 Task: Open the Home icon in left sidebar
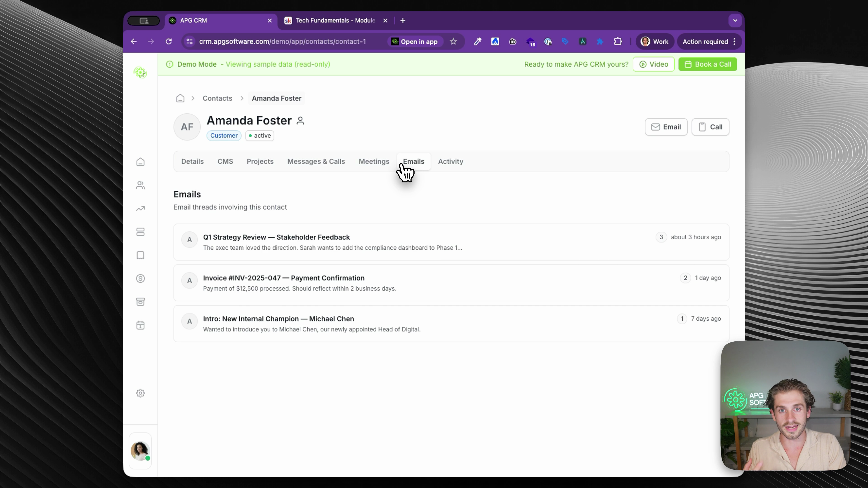pyautogui.click(x=141, y=162)
